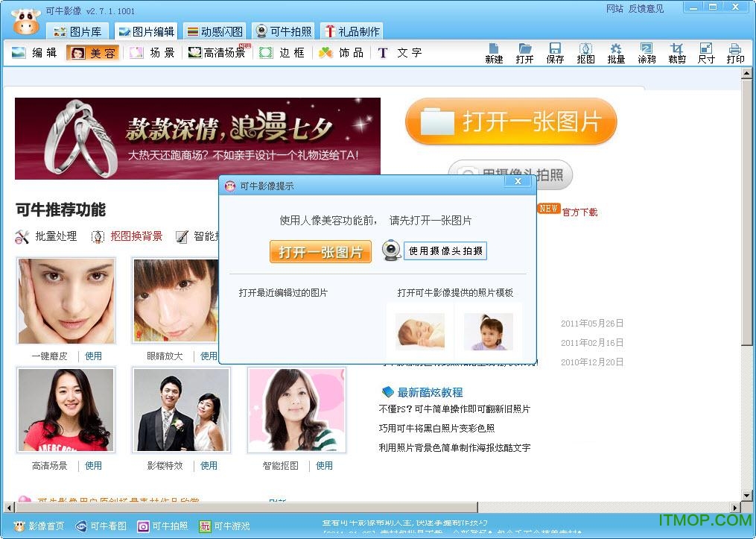Click the little girl template thumbnail

[x=488, y=332]
